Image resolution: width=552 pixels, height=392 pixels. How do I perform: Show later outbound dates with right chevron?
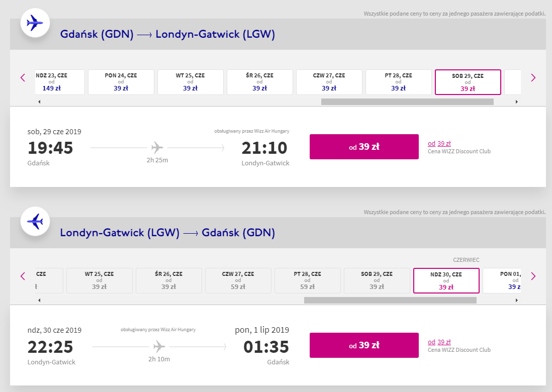pyautogui.click(x=533, y=77)
